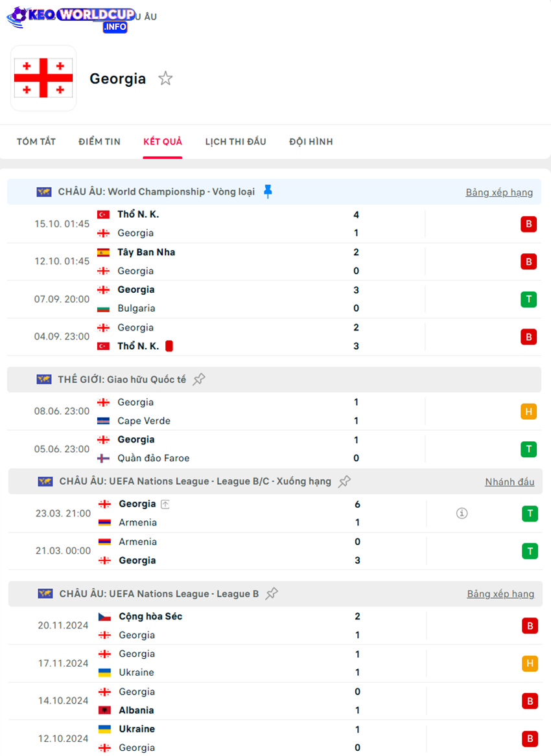Image resolution: width=551 pixels, height=756 pixels.
Task: Click the Europe icon beside World Championship header
Action: coord(44,192)
